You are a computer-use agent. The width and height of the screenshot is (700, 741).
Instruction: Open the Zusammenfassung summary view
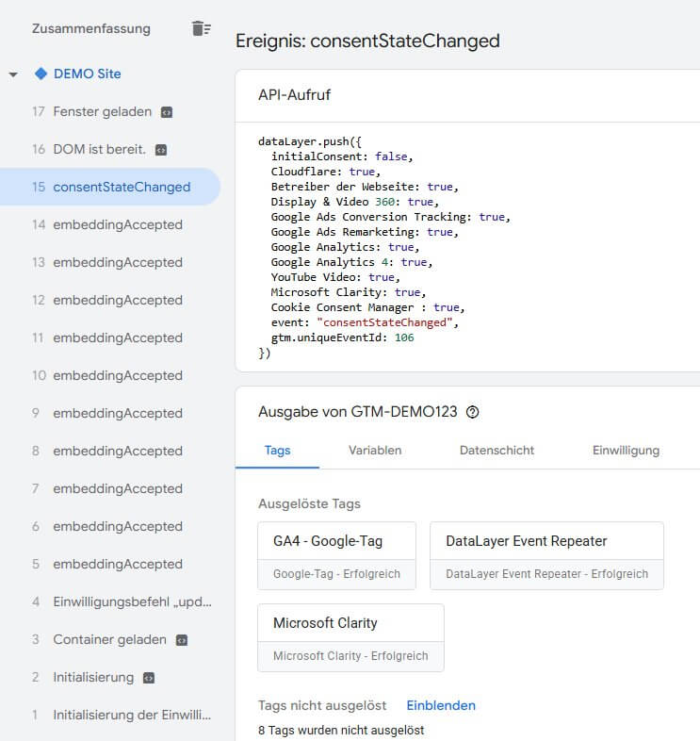click(x=91, y=28)
